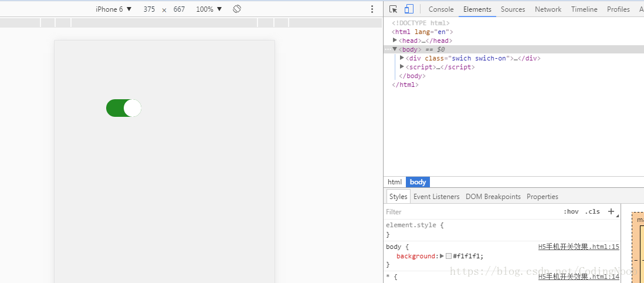Open source link html:15 for body rule

579,247
